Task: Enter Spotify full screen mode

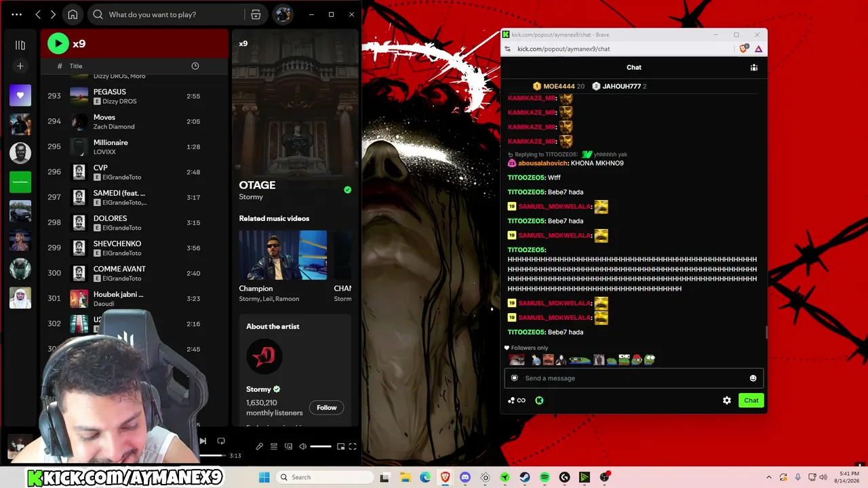Action: (353, 446)
